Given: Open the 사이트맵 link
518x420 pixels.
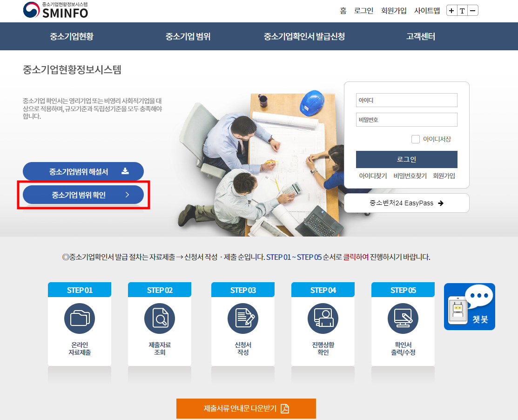Looking at the screenshot, I should pos(427,11).
